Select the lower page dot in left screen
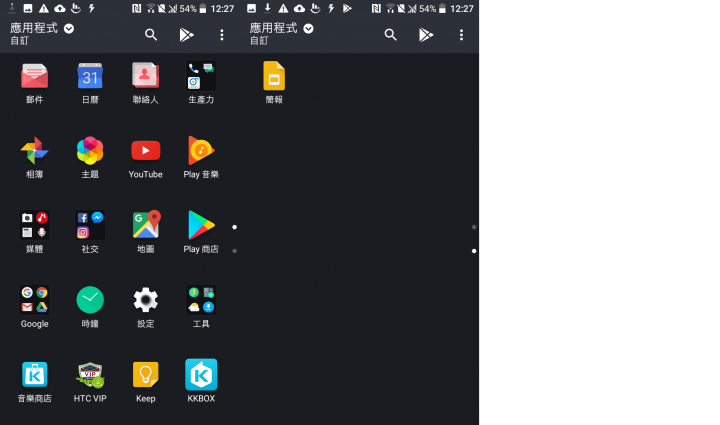Image resolution: width=720 pixels, height=425 pixels. click(235, 251)
